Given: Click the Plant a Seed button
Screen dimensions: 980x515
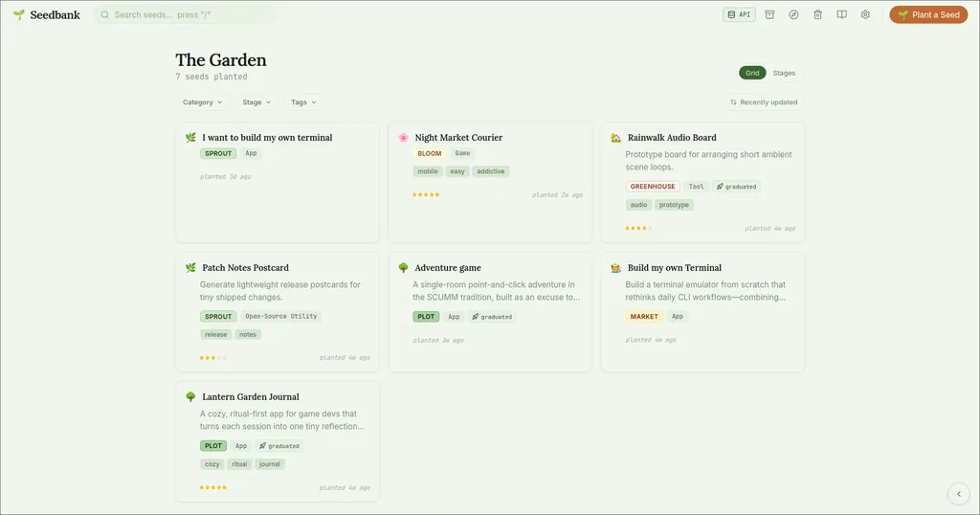Looking at the screenshot, I should click(928, 14).
